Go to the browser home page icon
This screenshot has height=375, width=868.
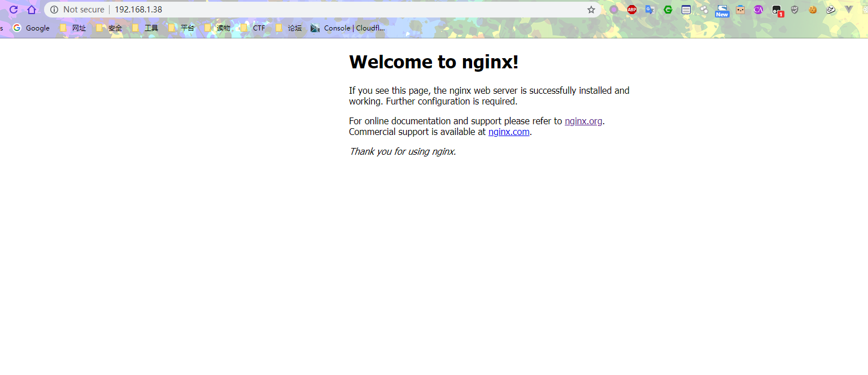[32, 10]
